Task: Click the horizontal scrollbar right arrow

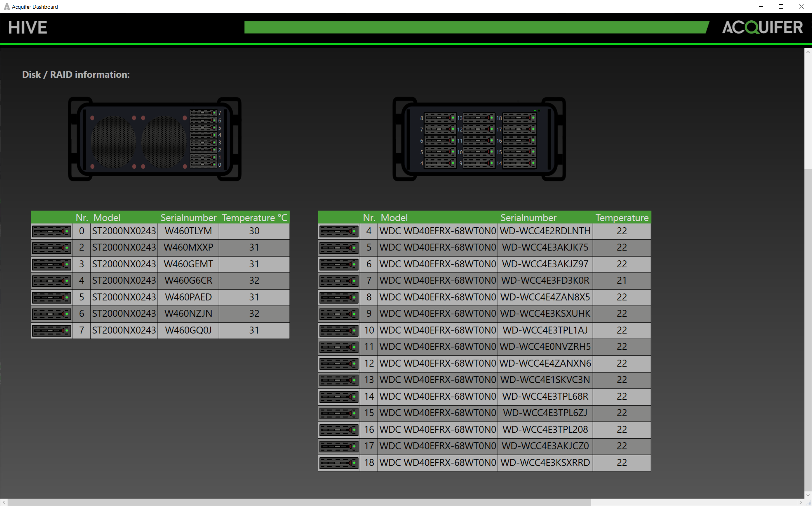Action: (x=801, y=502)
